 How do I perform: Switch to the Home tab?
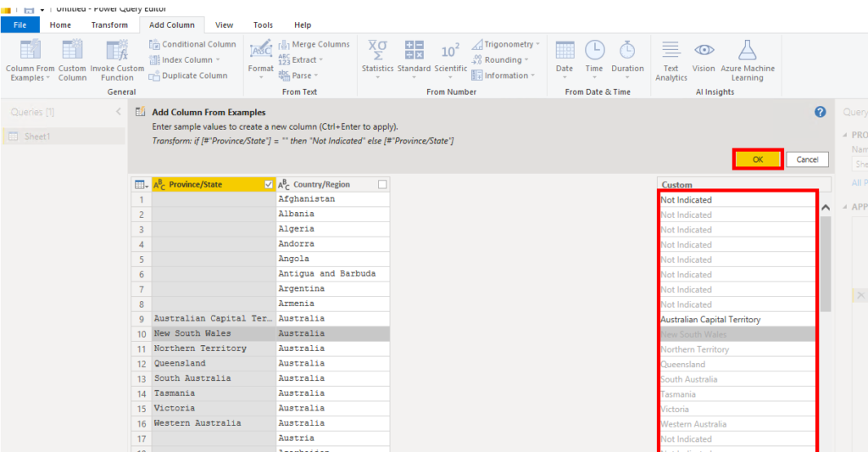tap(60, 25)
